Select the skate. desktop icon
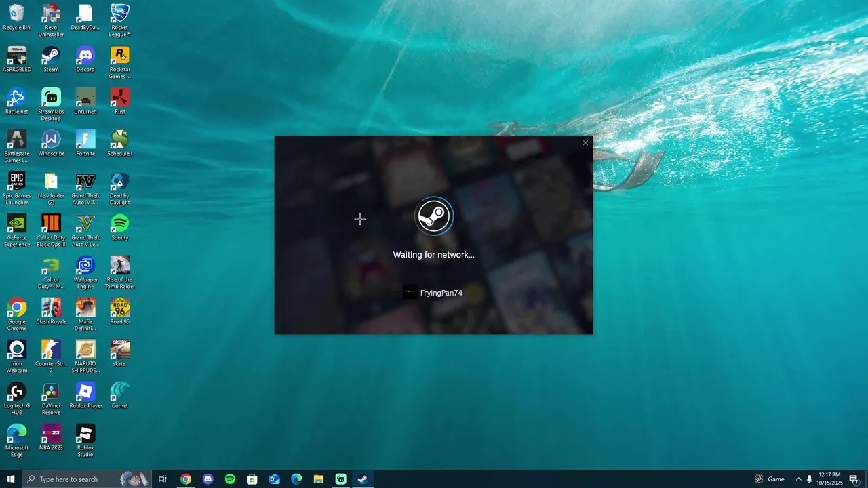 tap(120, 354)
